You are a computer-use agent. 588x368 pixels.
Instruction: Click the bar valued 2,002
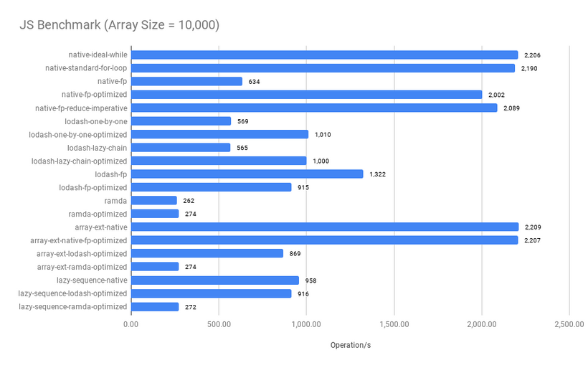point(307,95)
